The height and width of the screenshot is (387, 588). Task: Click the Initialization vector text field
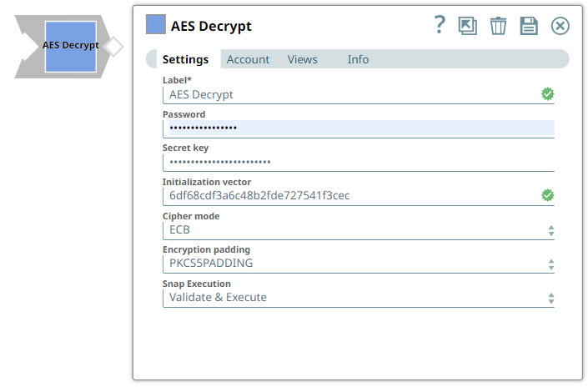click(x=350, y=196)
